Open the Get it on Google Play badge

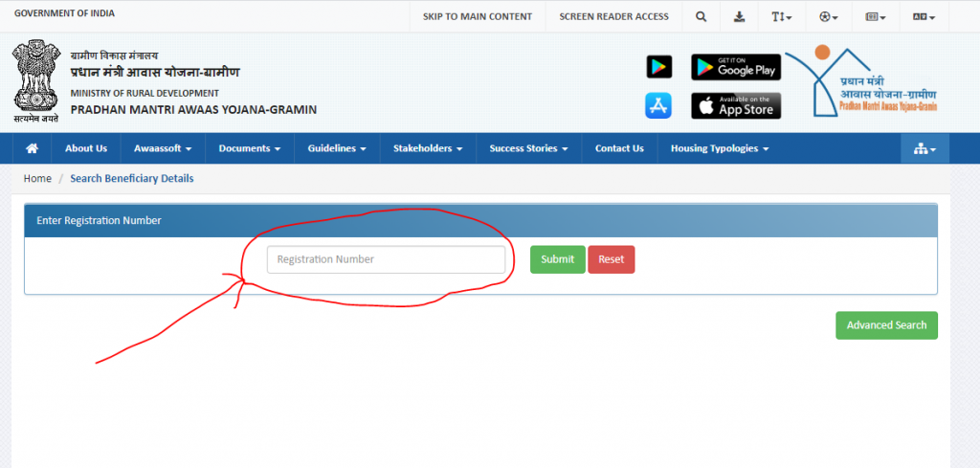pos(736,67)
